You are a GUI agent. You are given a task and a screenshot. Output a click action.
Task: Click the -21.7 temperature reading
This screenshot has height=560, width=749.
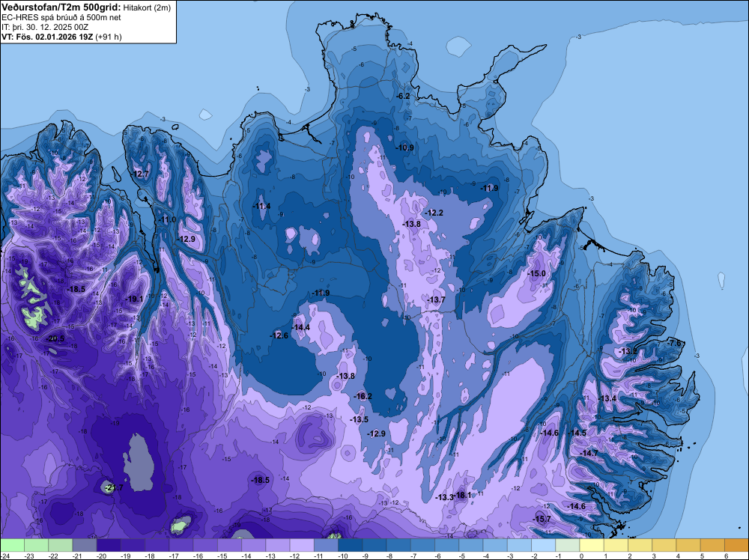tap(114, 487)
